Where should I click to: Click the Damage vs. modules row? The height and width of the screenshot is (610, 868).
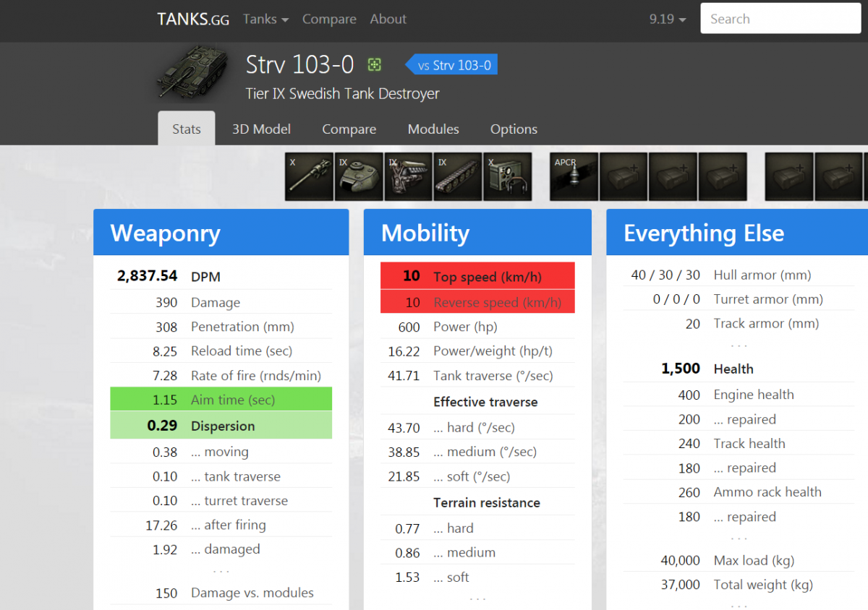coord(221,593)
